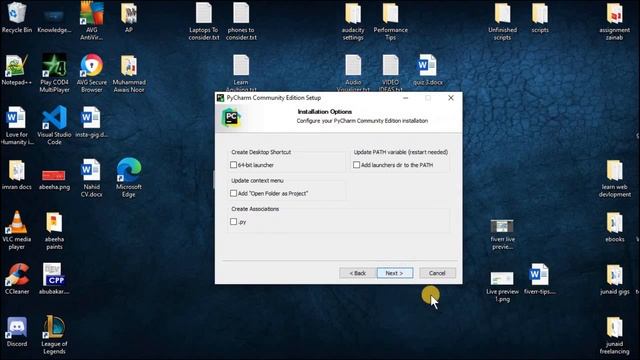Select the AVG Secure Browser icon

click(x=92, y=73)
